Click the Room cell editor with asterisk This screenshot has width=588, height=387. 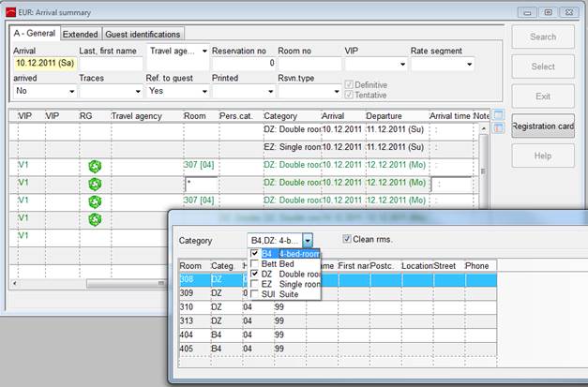click(201, 185)
